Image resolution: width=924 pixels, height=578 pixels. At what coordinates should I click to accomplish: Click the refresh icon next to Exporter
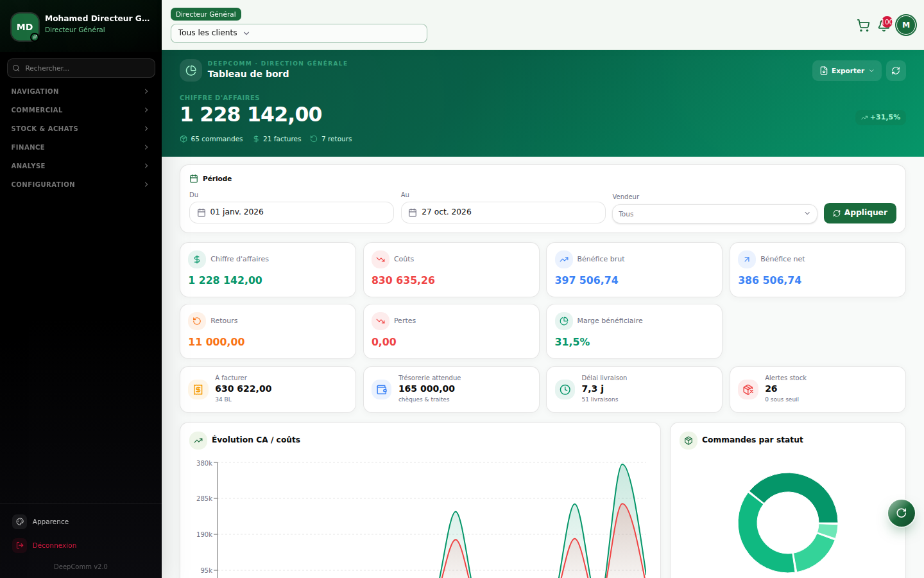(896, 71)
